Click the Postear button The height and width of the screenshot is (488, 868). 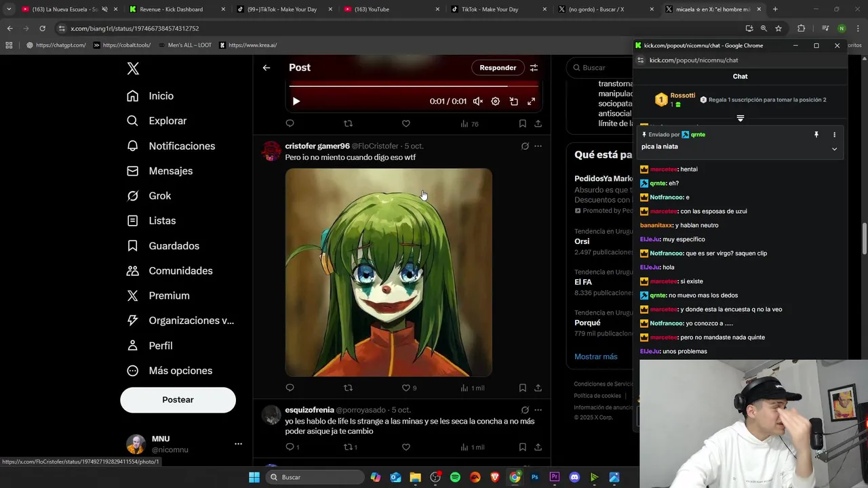(x=178, y=400)
